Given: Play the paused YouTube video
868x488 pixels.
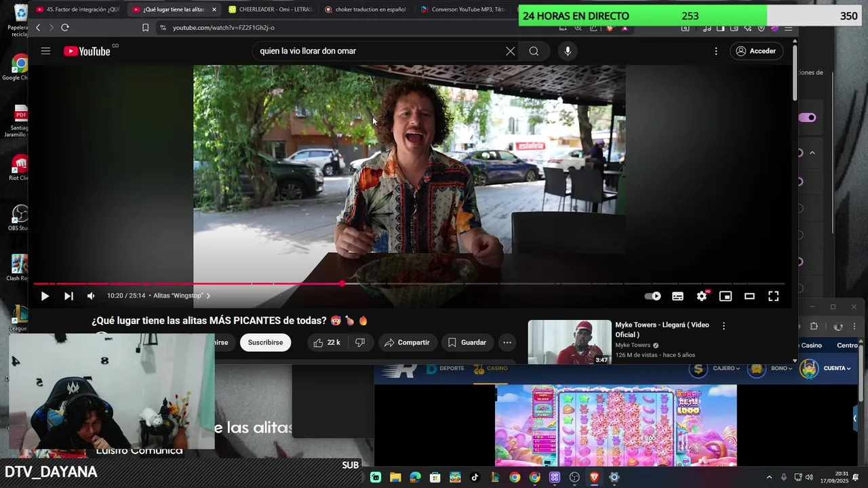Looking at the screenshot, I should point(45,296).
